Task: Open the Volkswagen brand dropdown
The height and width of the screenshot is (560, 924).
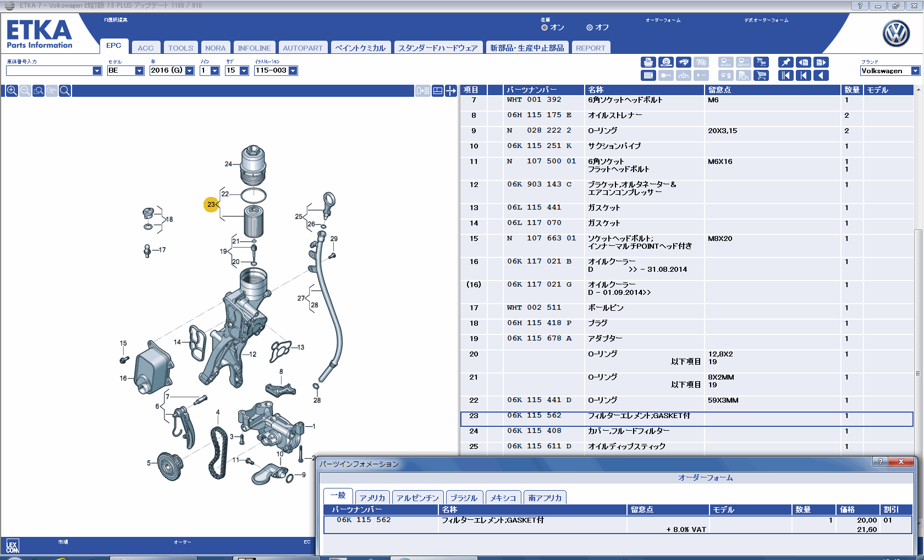Action: [x=915, y=71]
